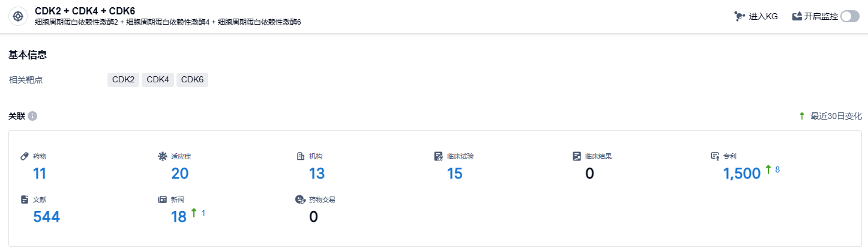Open the CDK6 related target tag
The height and width of the screenshot is (250, 868).
pyautogui.click(x=192, y=80)
